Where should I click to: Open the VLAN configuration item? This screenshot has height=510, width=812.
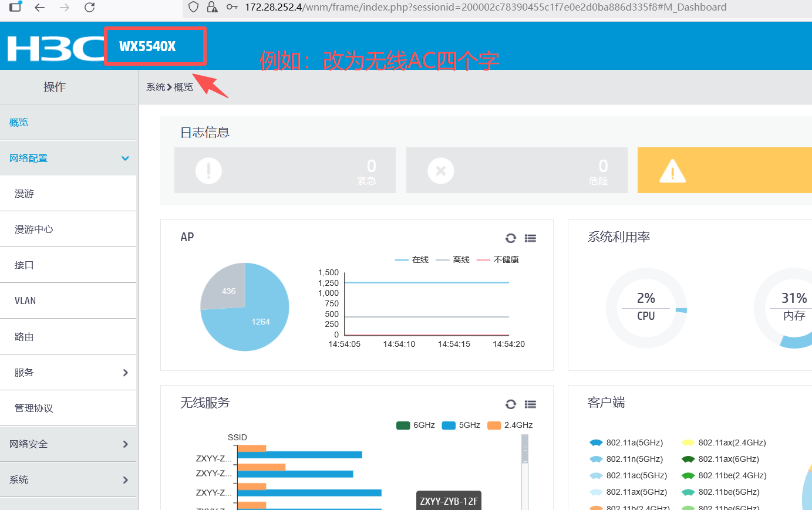(68, 301)
